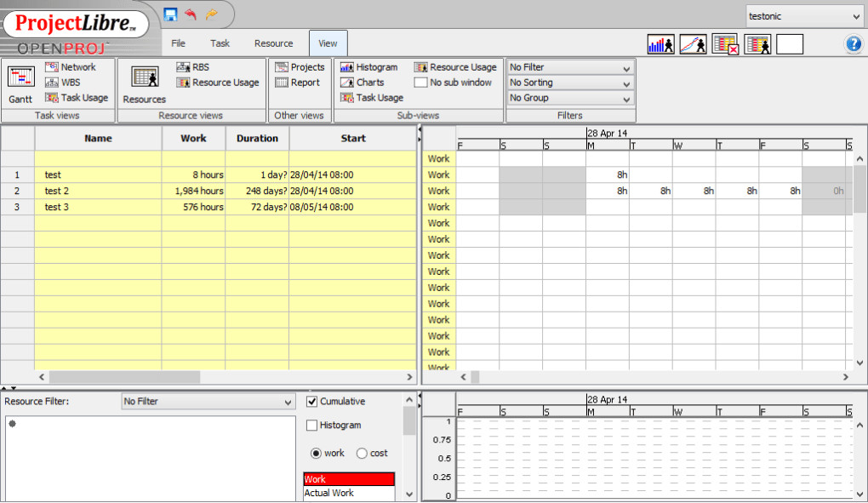The image size is (868, 503).
Task: Select the View tab
Action: coord(328,43)
